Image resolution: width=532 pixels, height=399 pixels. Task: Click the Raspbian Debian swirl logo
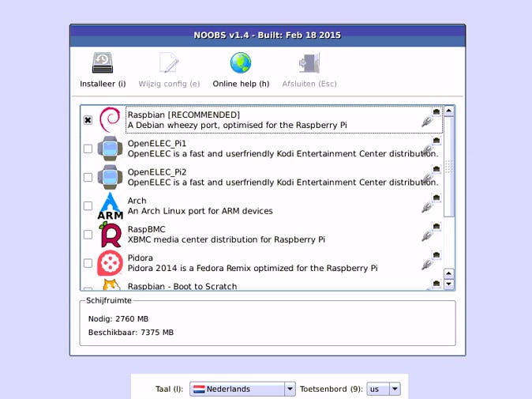110,119
